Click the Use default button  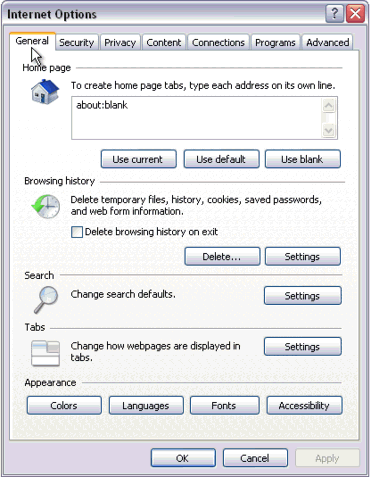pyautogui.click(x=221, y=159)
